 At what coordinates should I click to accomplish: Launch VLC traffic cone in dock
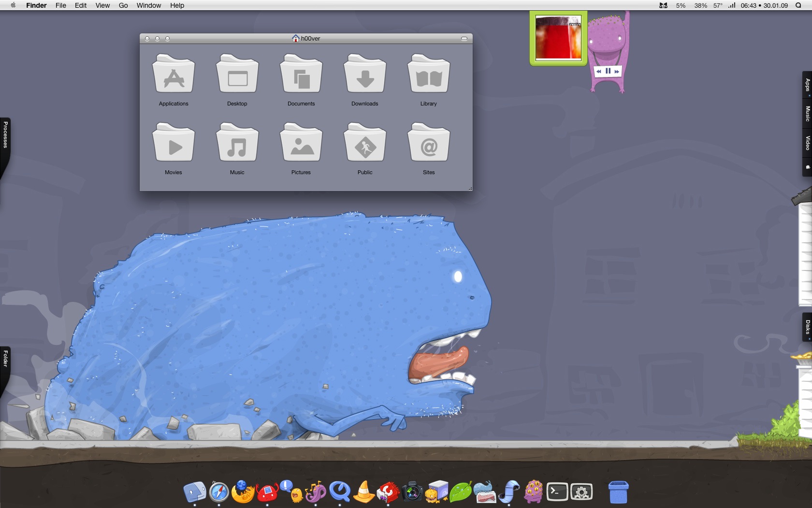(x=364, y=492)
